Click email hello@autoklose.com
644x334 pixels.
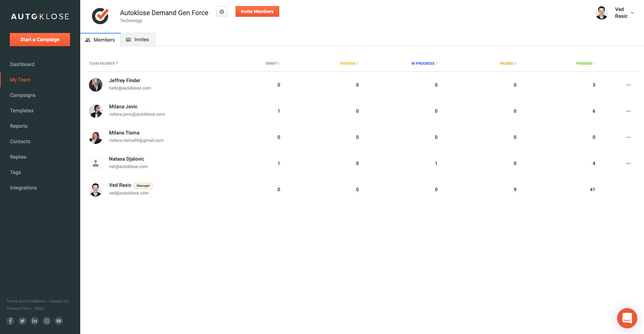tap(130, 88)
